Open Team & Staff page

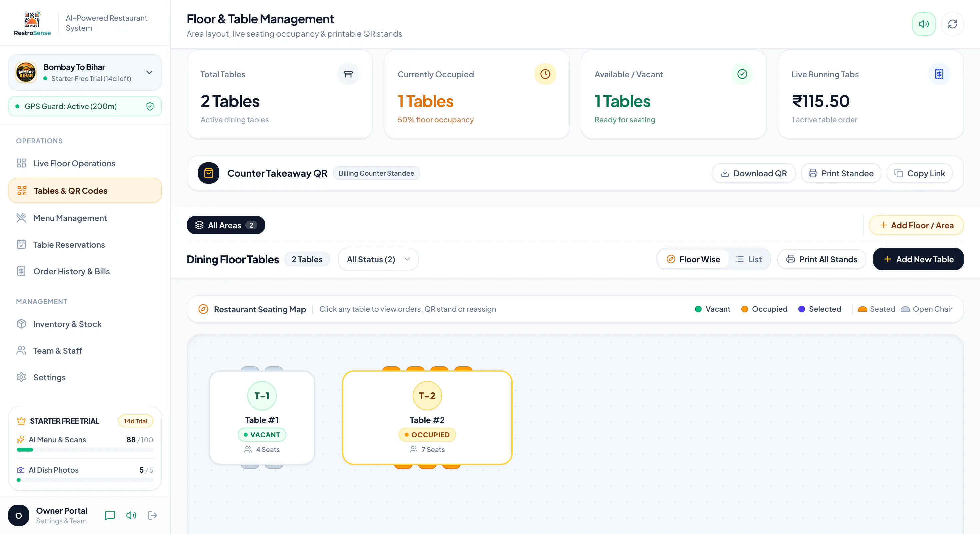pos(85,351)
